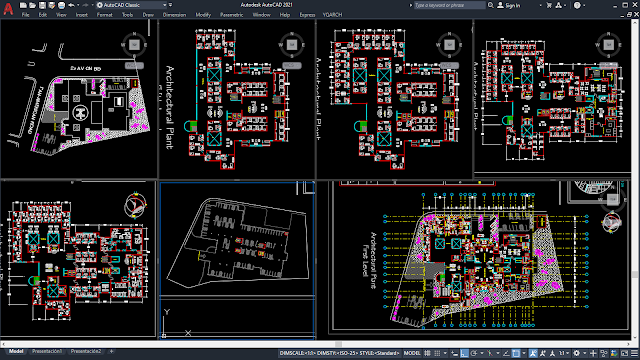Viewport: 640px width, 360px height.
Task: Click the Autodesk account triangle icon
Action: 558,5
